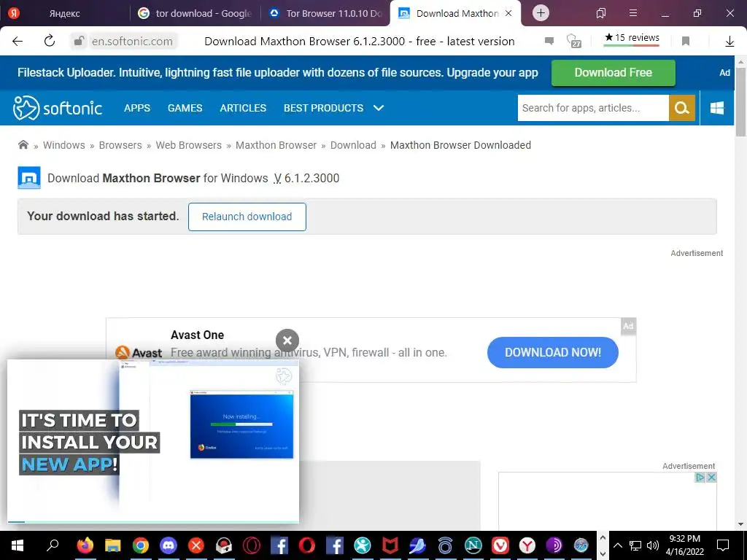This screenshot has height=560, width=747.
Task: Click the orange search magnifier button
Action: pyautogui.click(x=682, y=108)
